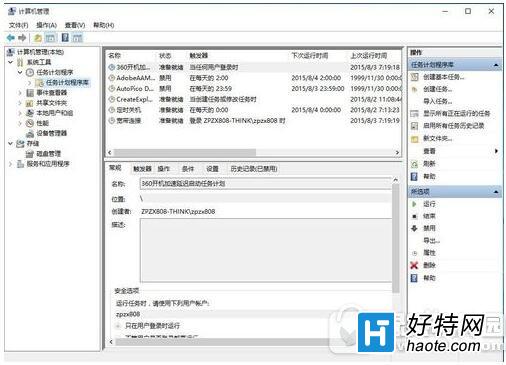Select the 共享文件夹 tree icon
Image resolution: width=506 pixels, height=365 pixels.
(x=30, y=103)
